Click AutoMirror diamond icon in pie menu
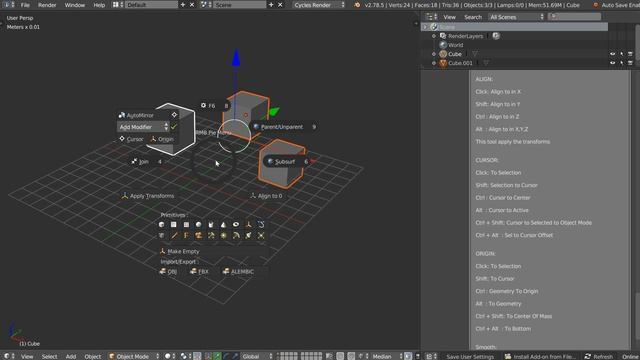This screenshot has height=360, width=640. click(174, 115)
